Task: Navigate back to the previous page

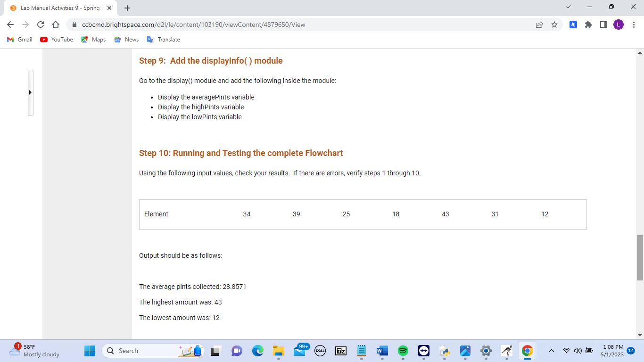Action: click(10, 25)
